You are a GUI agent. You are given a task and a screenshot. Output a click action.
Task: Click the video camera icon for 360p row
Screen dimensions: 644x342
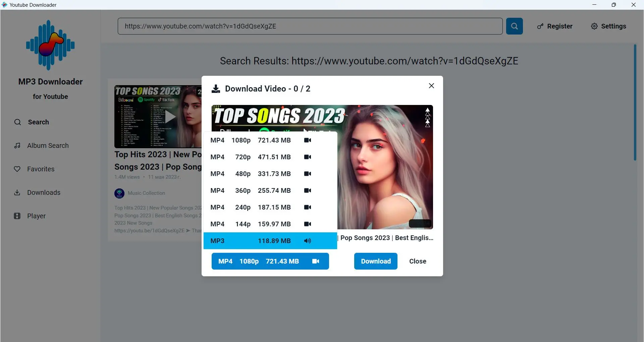[308, 190]
